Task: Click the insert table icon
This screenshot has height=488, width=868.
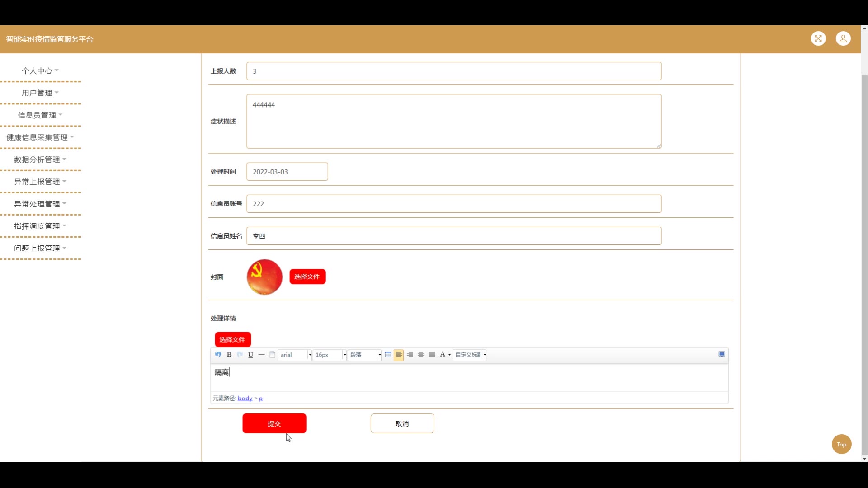Action: [388, 355]
